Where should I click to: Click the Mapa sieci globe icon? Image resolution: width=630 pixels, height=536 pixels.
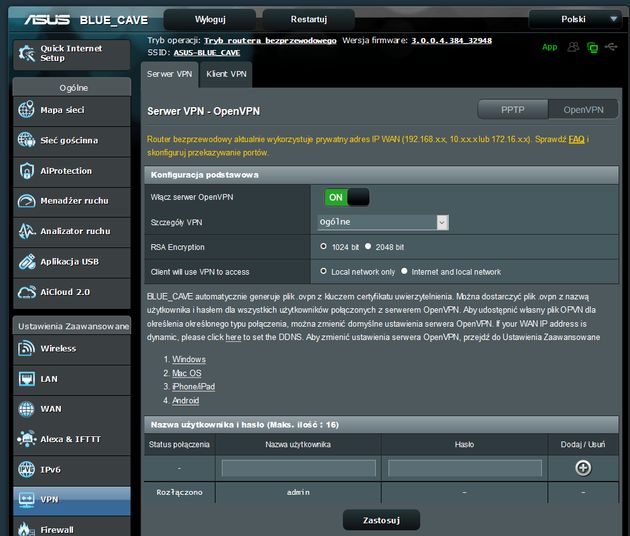pos(27,109)
